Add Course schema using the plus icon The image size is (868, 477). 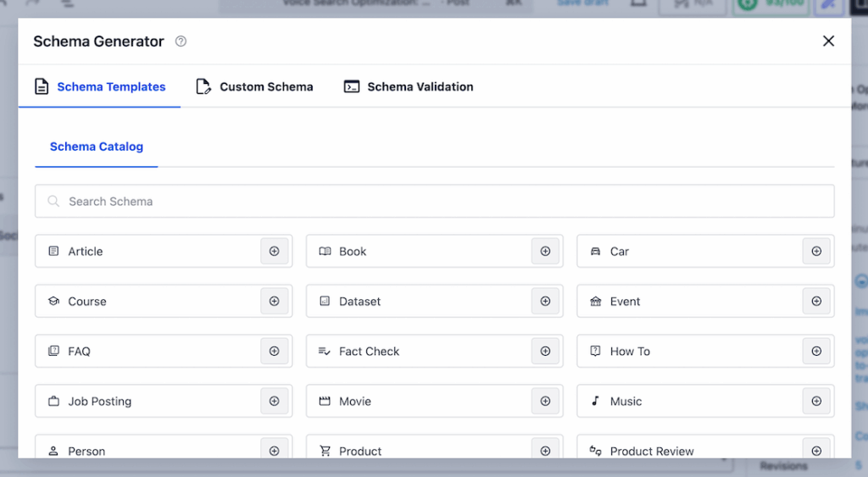pyautogui.click(x=274, y=302)
